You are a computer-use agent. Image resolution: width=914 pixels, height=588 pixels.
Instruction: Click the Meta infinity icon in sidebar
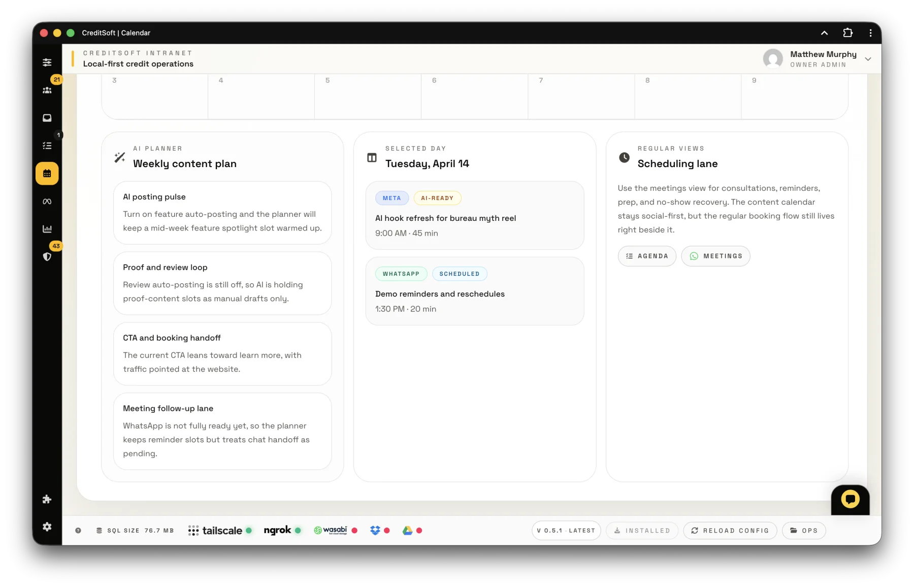pos(47,202)
